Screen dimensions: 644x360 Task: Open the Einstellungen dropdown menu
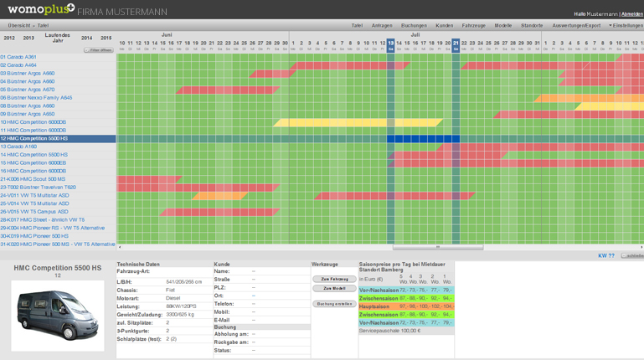click(626, 25)
